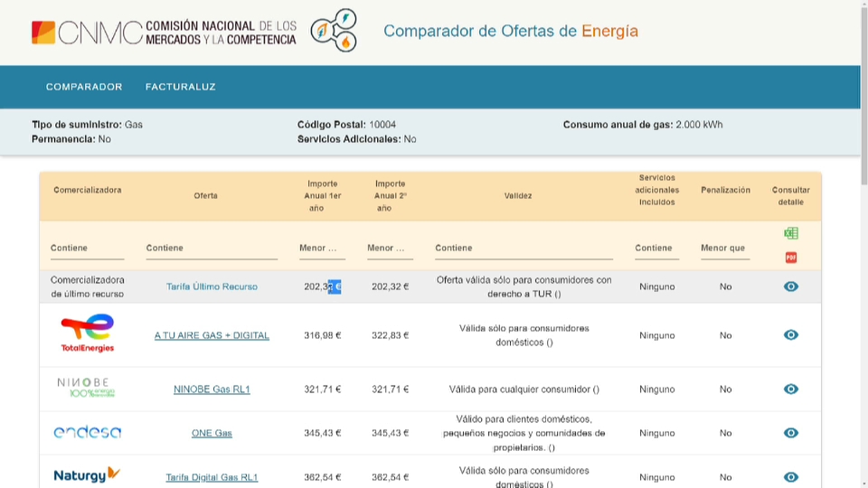Export results to Excel icon
Image resolution: width=868 pixels, height=488 pixels.
(x=790, y=233)
